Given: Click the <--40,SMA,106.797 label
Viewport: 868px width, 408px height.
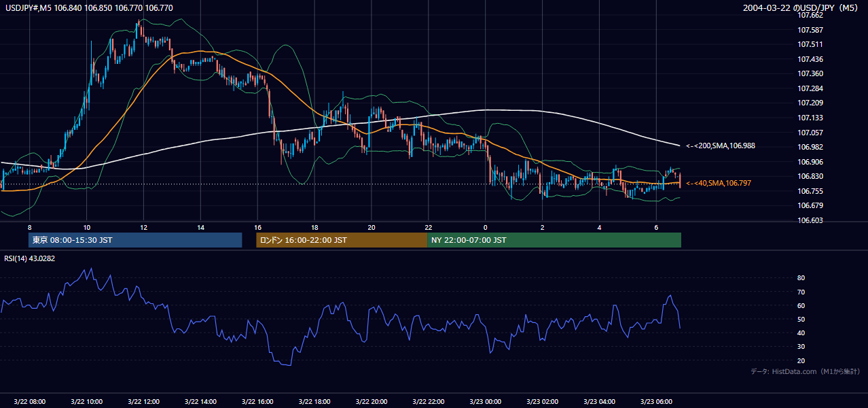Looking at the screenshot, I should 718,183.
